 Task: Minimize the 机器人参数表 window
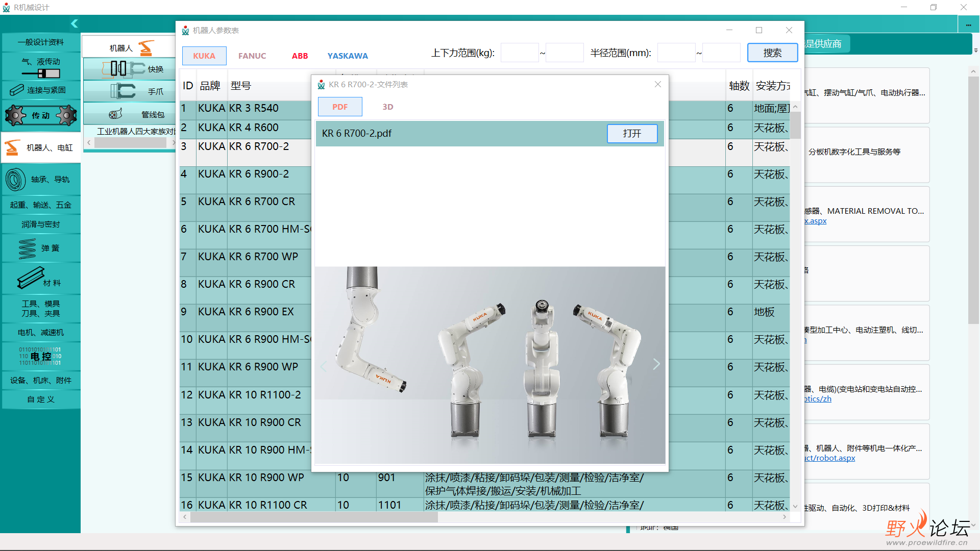pos(729,30)
